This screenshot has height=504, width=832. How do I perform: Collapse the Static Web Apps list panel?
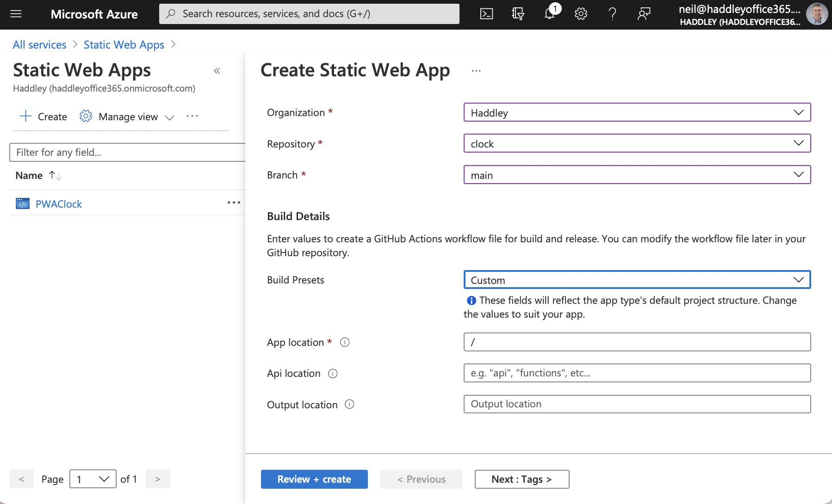(x=217, y=71)
